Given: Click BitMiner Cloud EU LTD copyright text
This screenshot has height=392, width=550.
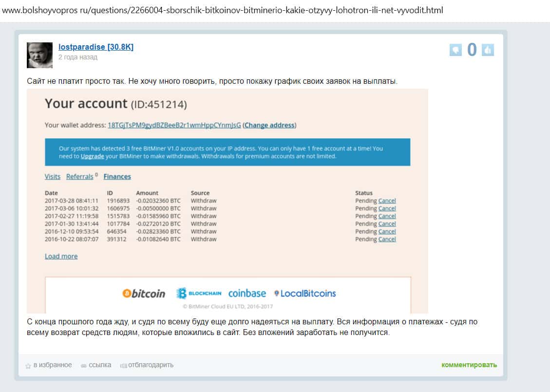Looking at the screenshot, I should 228,306.
